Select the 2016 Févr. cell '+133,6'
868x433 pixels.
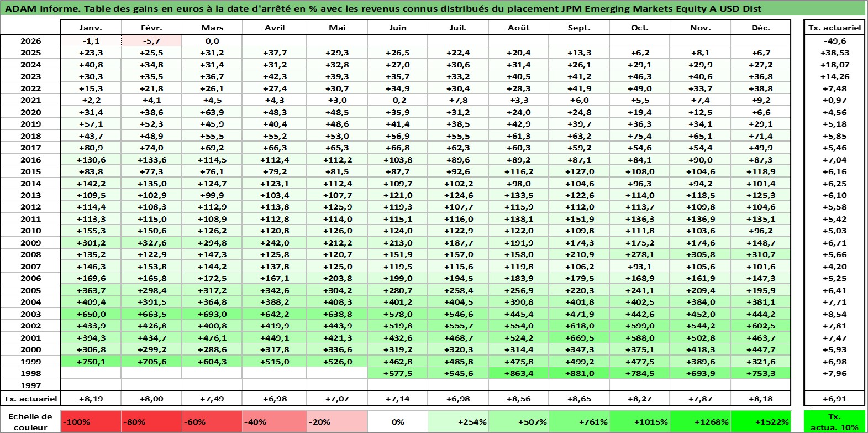click(151, 160)
